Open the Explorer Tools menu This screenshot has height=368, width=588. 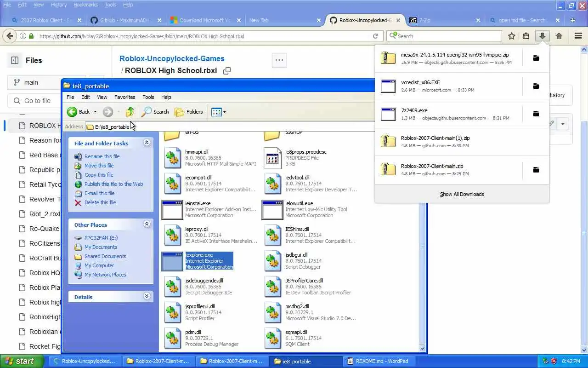coord(148,97)
